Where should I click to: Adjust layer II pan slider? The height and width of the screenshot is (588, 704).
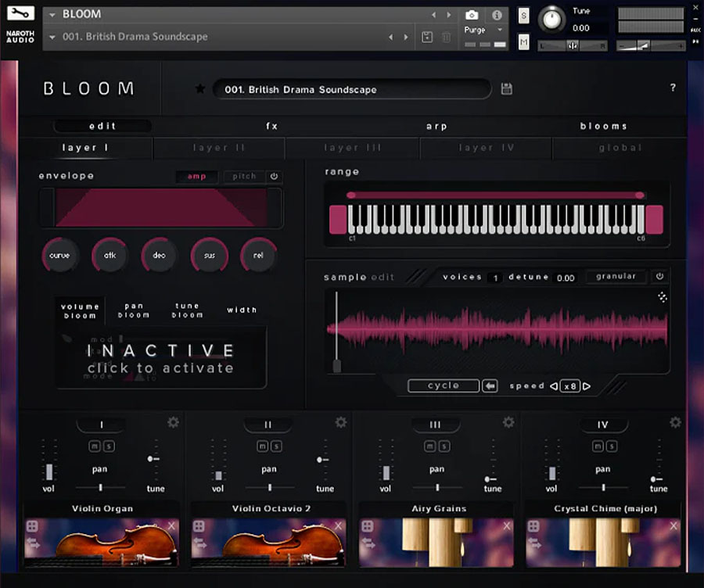tap(269, 487)
